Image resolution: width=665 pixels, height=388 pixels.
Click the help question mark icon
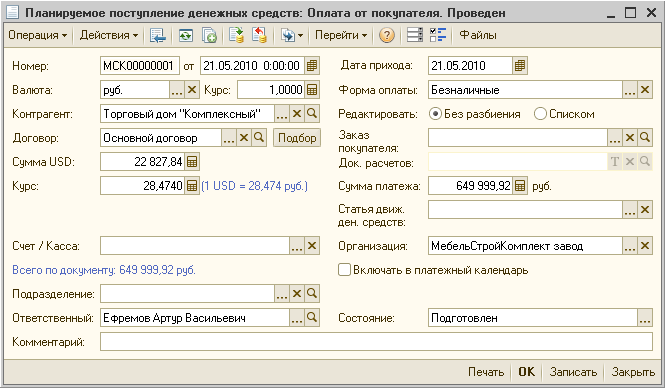point(386,35)
